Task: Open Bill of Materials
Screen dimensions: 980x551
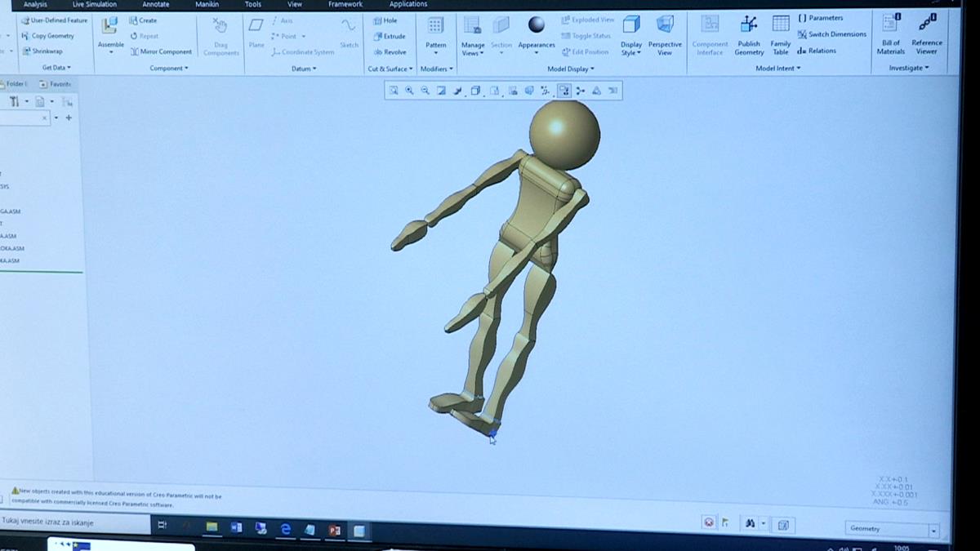Action: coord(891,26)
